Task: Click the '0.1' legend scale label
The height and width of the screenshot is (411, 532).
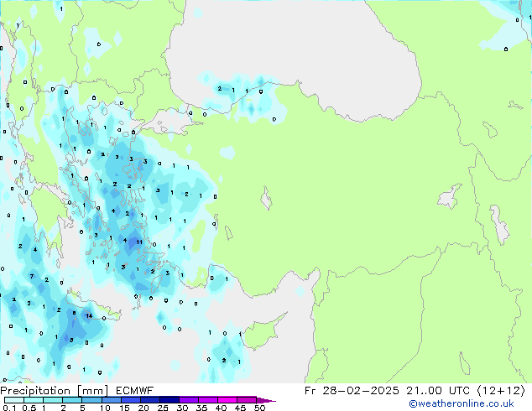Action: [x=9, y=408]
